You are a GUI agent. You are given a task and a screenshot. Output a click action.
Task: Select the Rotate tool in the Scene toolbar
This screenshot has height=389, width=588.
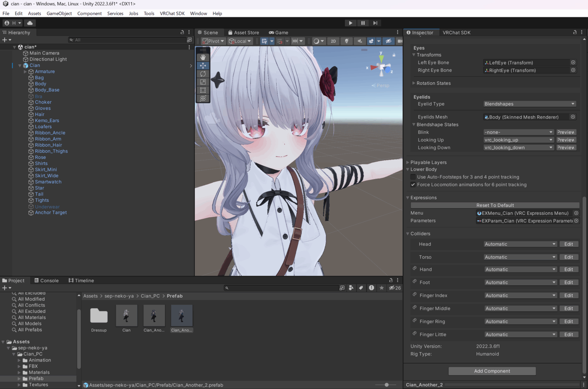pos(203,74)
